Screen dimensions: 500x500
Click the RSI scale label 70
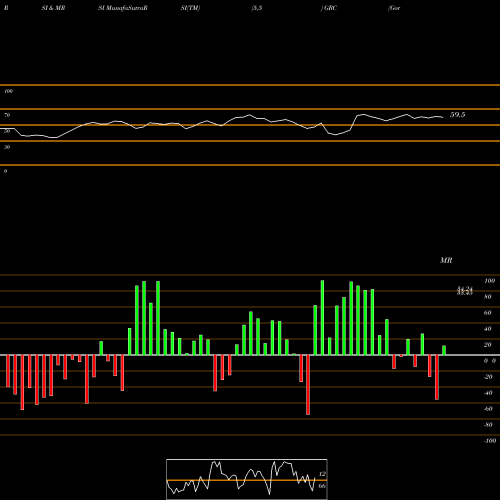[7, 115]
